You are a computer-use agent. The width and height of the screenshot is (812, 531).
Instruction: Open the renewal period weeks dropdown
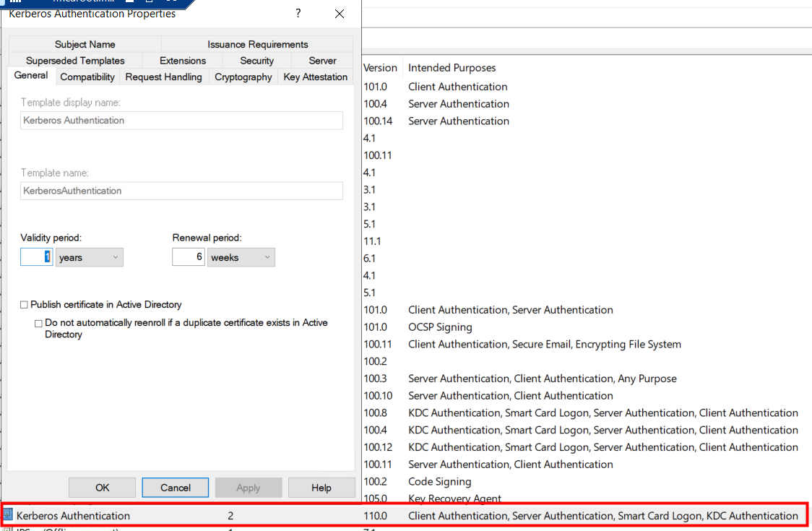[x=241, y=257]
